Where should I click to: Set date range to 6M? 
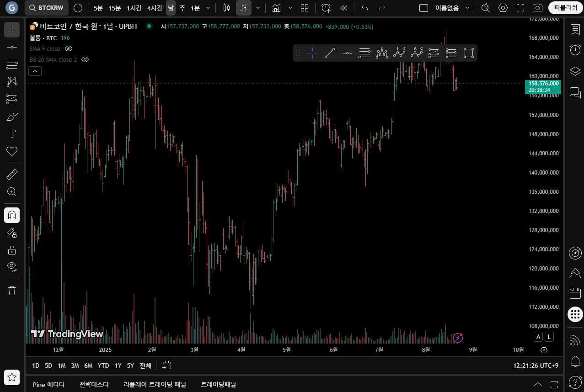(x=88, y=366)
